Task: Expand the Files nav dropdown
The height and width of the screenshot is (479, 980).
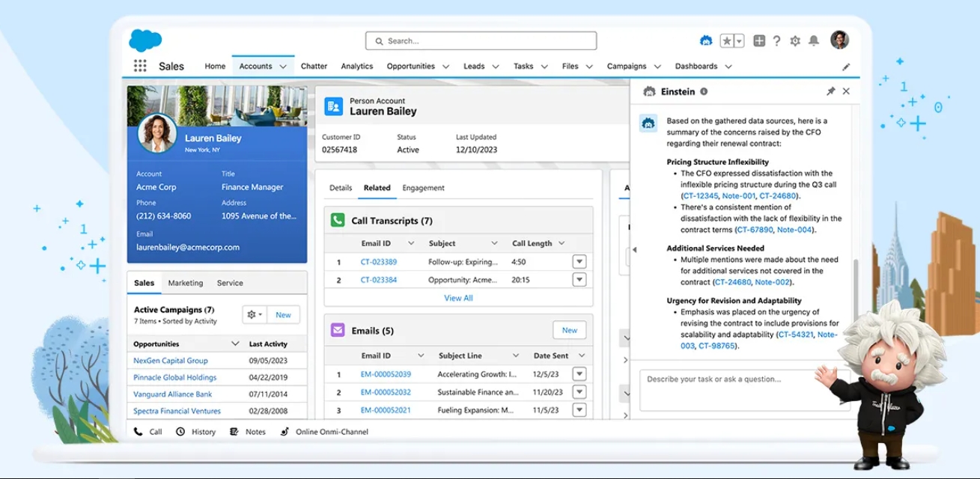Action: tap(589, 67)
